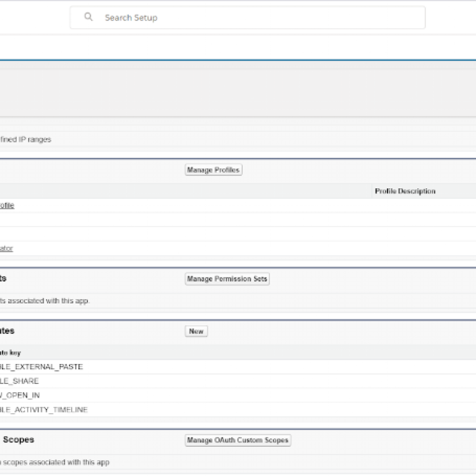Select the 'LE_SHARE' attribute key row
The image size is (476, 476).
(x=238, y=381)
